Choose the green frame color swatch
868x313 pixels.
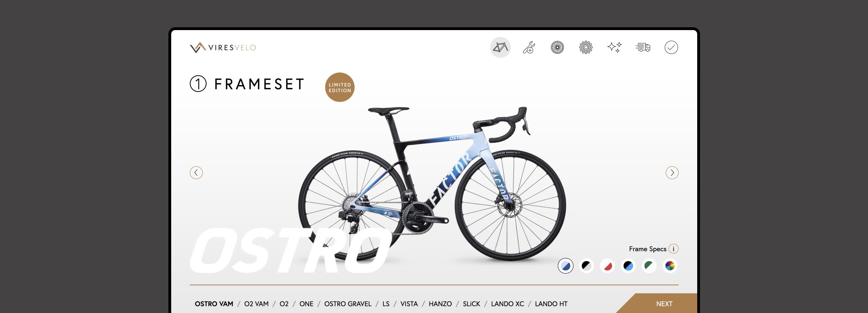(649, 266)
